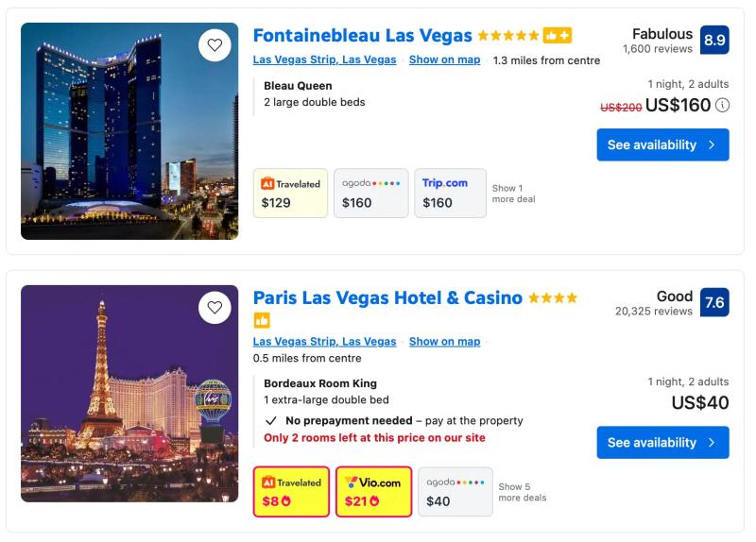
Task: Save Paris Las Vegas with heart icon
Action: [215, 308]
